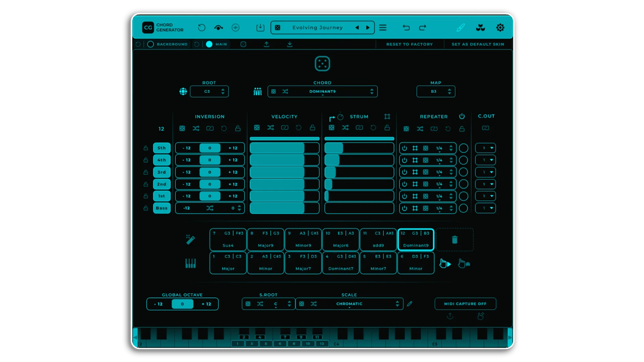
Task: Adjust the 5th row velocity slider
Action: (x=284, y=148)
